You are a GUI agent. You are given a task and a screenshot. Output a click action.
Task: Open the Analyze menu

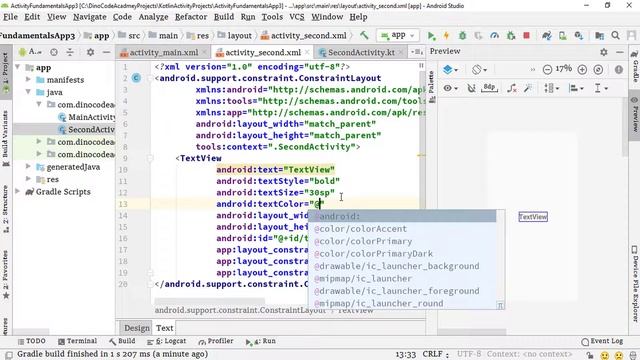[x=153, y=17]
